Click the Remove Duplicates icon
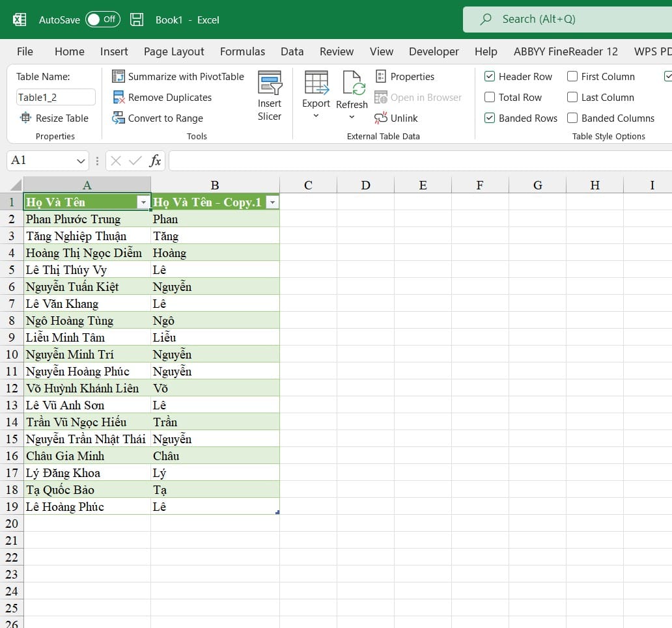 coord(119,98)
